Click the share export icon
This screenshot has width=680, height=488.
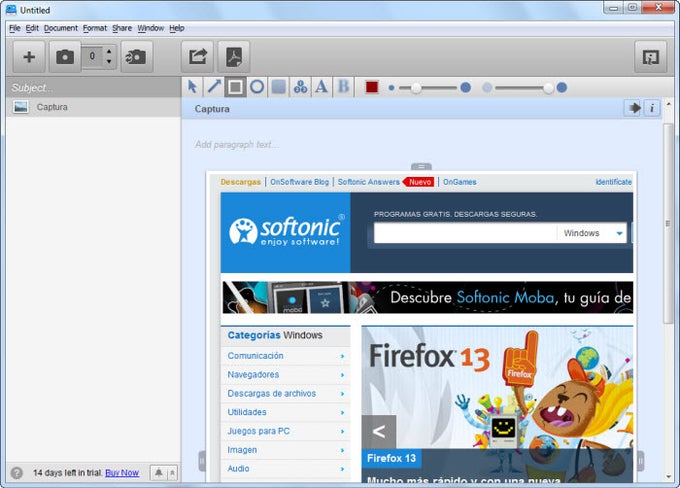pyautogui.click(x=197, y=57)
